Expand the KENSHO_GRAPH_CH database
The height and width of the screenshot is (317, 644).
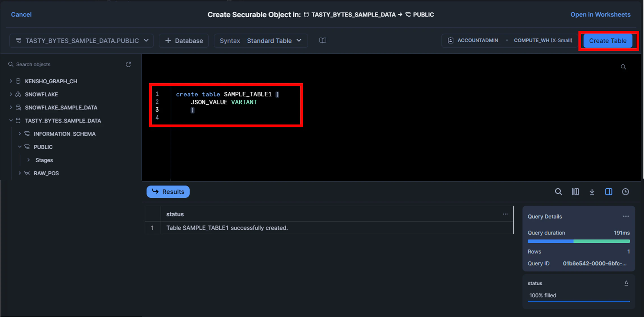click(x=11, y=81)
